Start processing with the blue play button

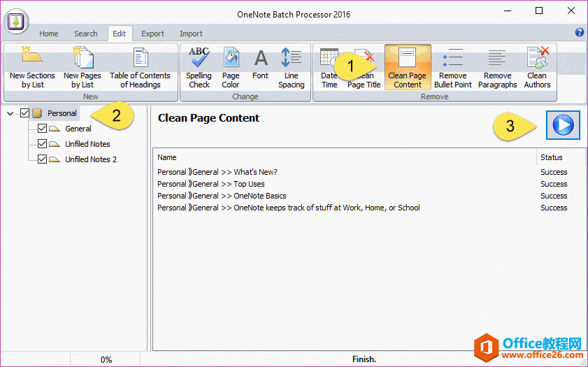point(563,125)
